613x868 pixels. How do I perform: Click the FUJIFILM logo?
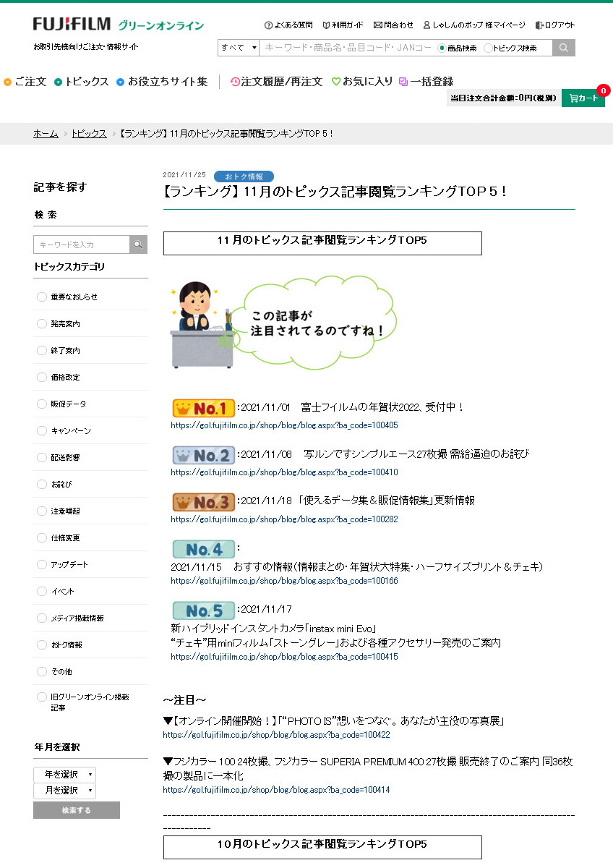click(72, 24)
